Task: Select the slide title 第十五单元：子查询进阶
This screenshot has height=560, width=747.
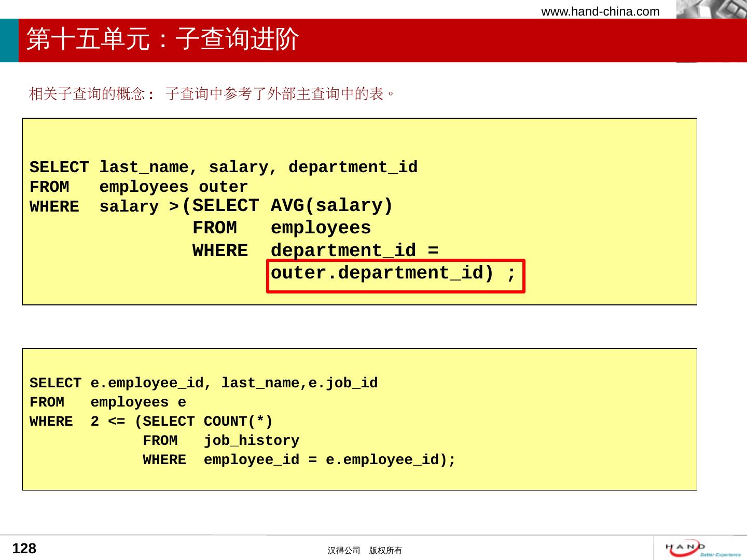Action: pos(163,39)
